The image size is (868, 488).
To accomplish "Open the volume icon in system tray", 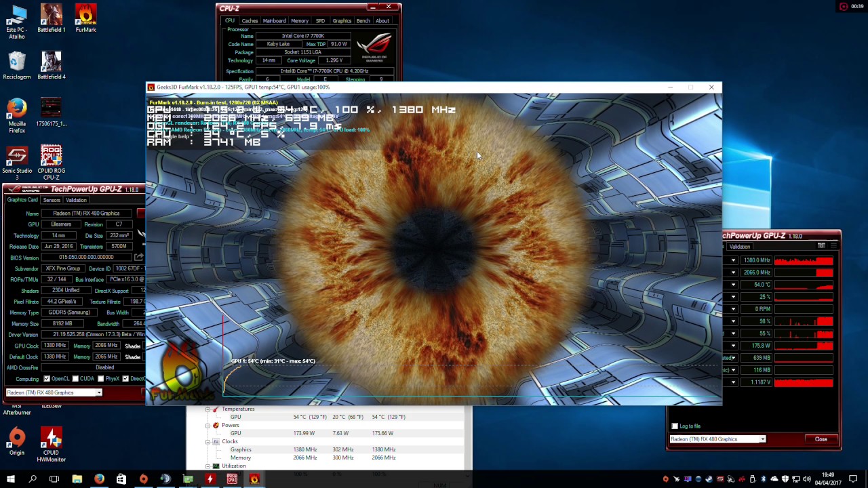I will (807, 479).
